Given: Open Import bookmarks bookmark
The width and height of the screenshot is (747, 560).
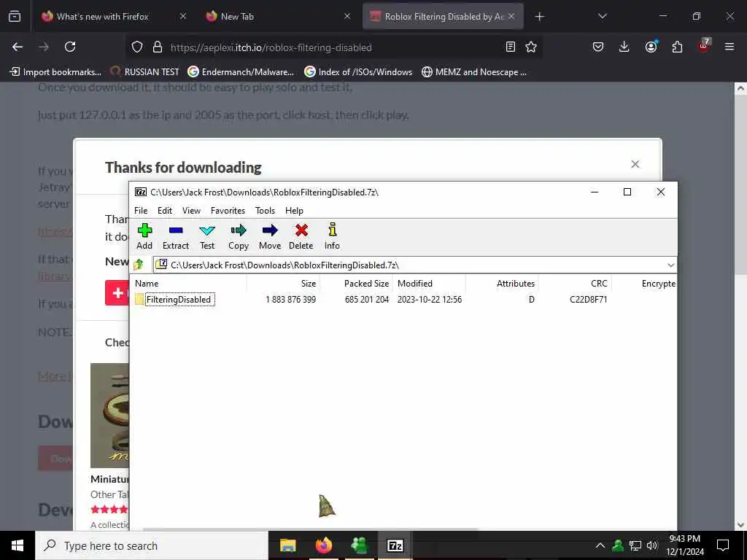Looking at the screenshot, I should pyautogui.click(x=55, y=72).
